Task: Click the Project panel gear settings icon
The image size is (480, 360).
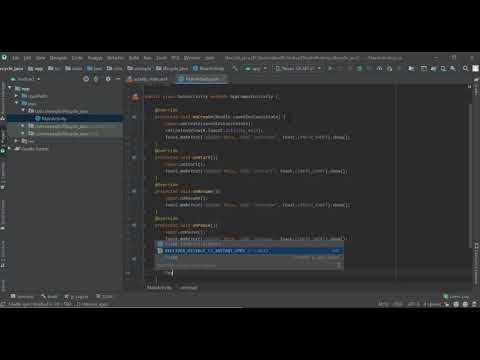Action: click(x=108, y=79)
